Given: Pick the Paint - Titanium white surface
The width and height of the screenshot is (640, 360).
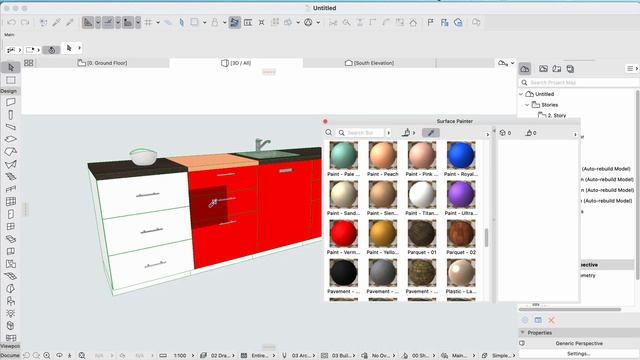Looking at the screenshot, I should click(x=422, y=199).
